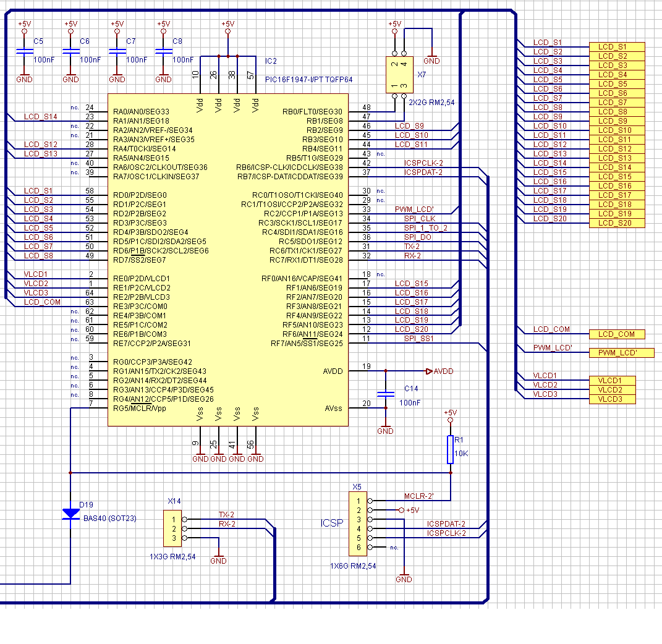Click the yellow LCD_S5 port box

[x=617, y=84]
